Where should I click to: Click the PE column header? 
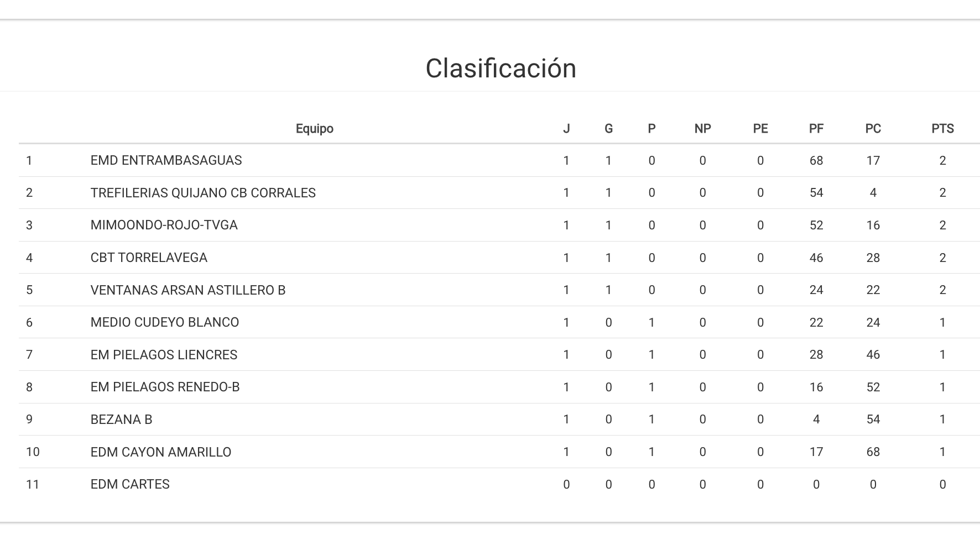(760, 129)
